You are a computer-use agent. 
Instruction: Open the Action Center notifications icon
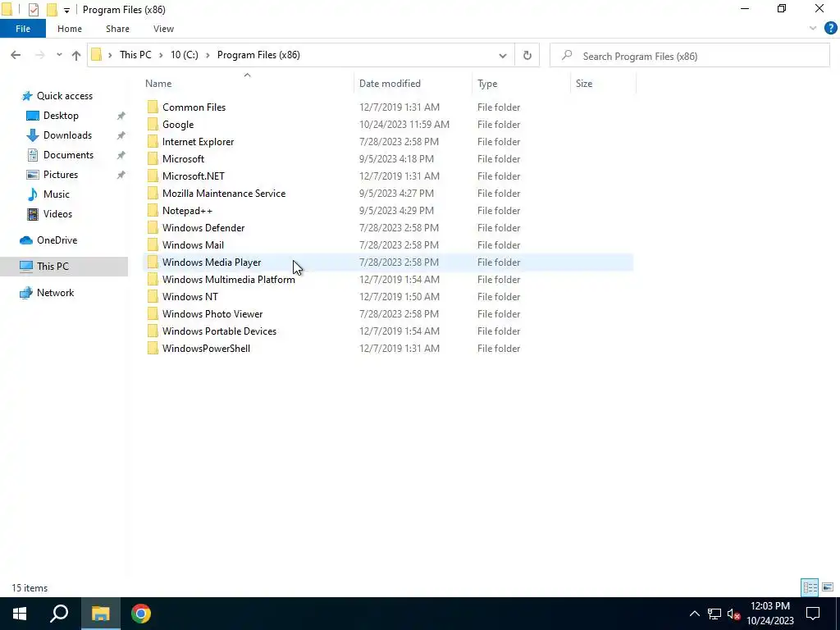click(x=813, y=614)
